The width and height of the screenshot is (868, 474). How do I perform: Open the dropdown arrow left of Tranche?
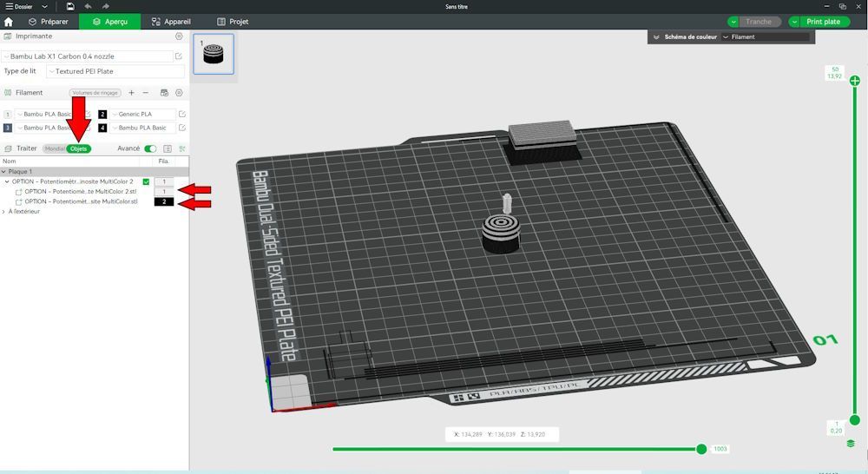733,22
